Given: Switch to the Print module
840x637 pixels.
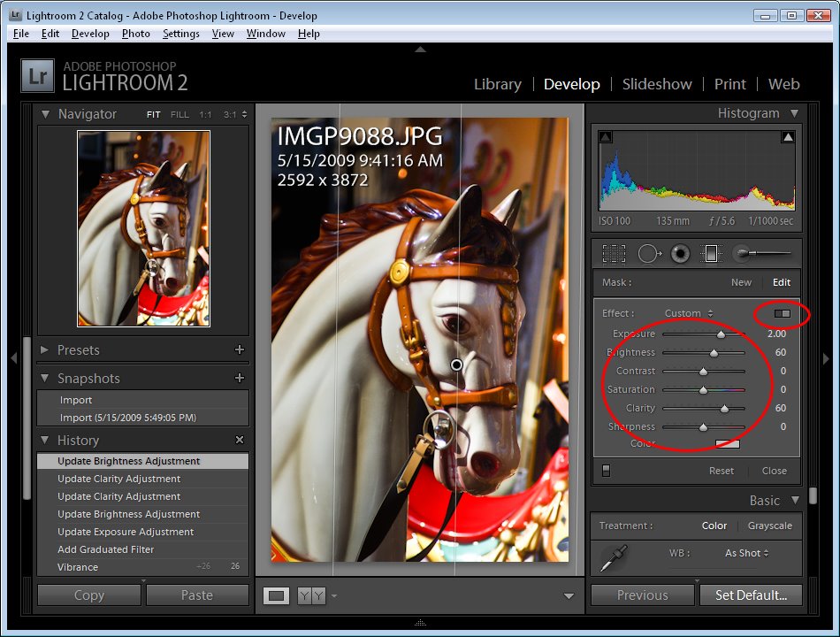Looking at the screenshot, I should coord(729,84).
